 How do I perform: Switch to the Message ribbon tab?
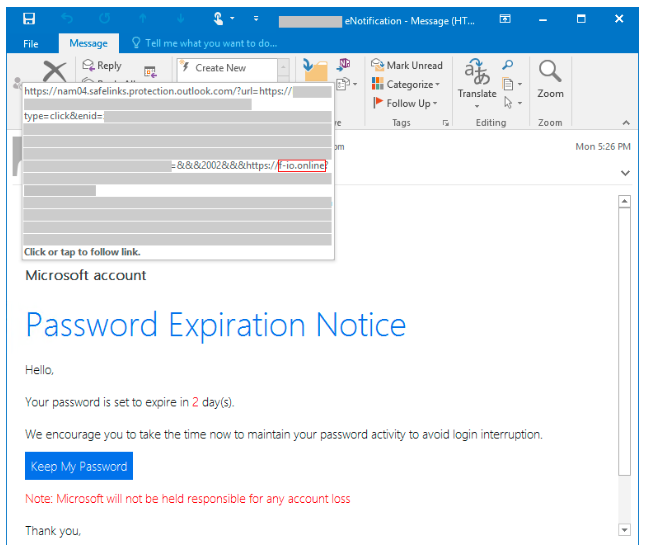tap(88, 43)
